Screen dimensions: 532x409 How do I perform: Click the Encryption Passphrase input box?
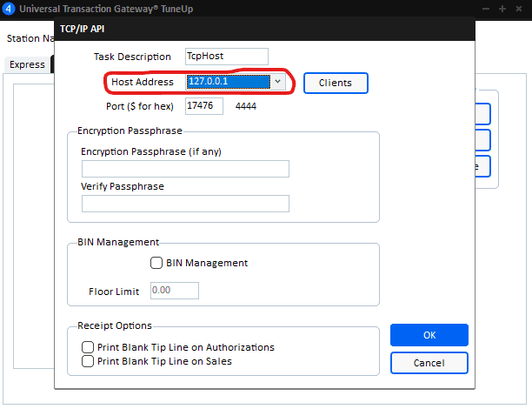(x=185, y=169)
